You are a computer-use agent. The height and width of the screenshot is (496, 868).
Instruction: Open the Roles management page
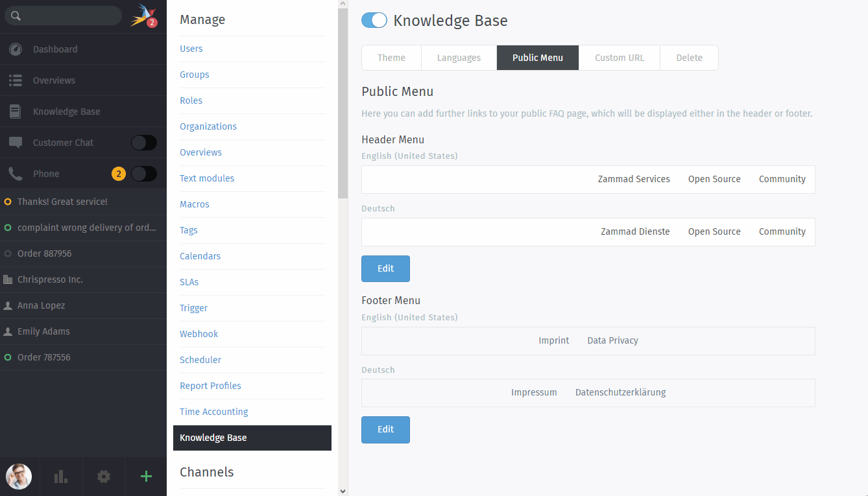(x=191, y=100)
